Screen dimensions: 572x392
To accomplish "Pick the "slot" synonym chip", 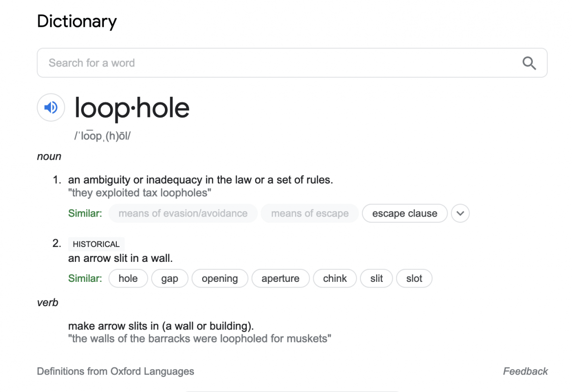I will pyautogui.click(x=414, y=279).
